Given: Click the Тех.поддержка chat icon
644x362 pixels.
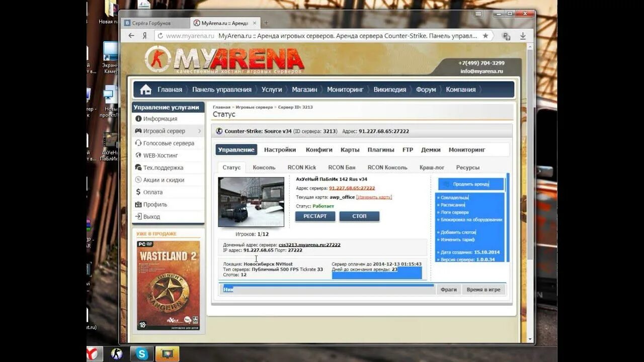Looking at the screenshot, I should 138,167.
